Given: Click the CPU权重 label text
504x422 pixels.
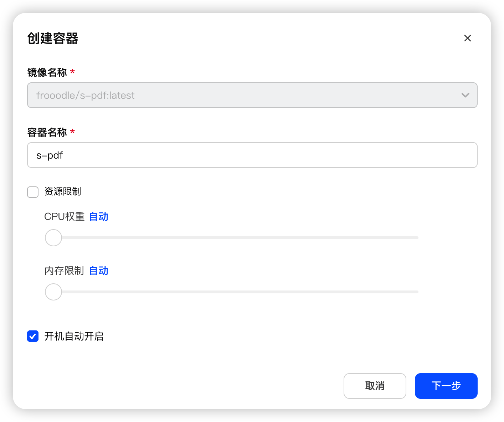Looking at the screenshot, I should (64, 217).
